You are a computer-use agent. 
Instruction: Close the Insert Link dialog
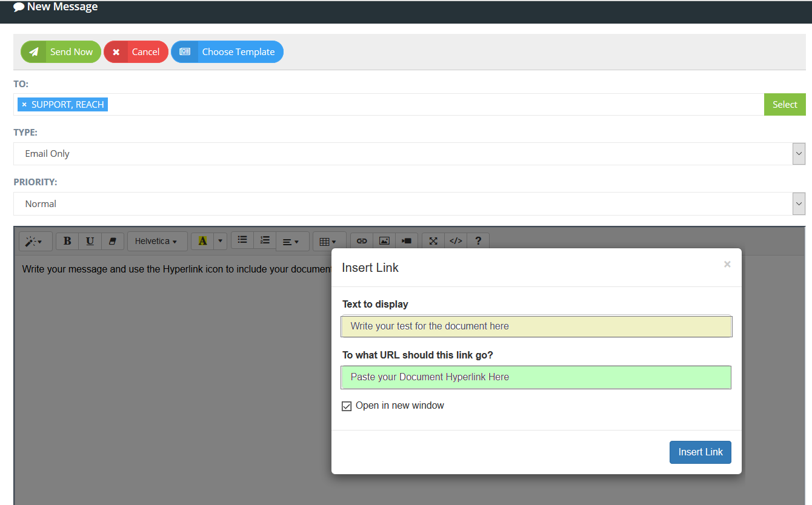(727, 264)
